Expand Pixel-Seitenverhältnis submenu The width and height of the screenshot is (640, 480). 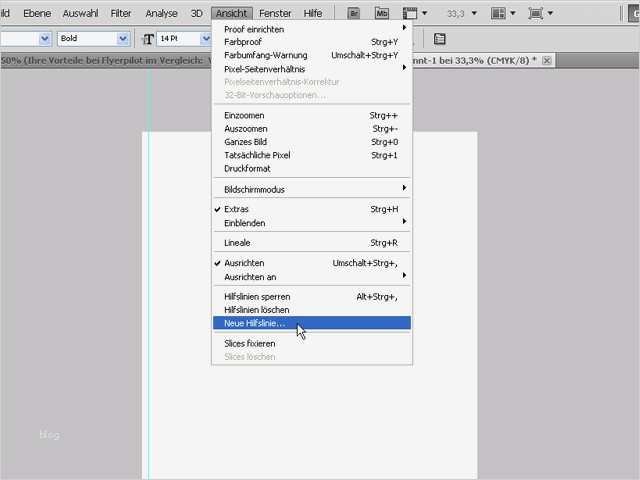click(312, 69)
